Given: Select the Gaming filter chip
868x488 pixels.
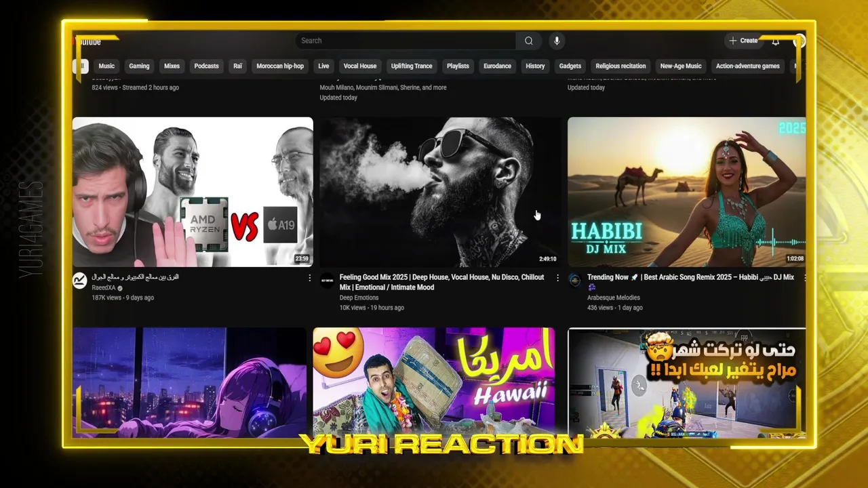Looking at the screenshot, I should tap(139, 66).
